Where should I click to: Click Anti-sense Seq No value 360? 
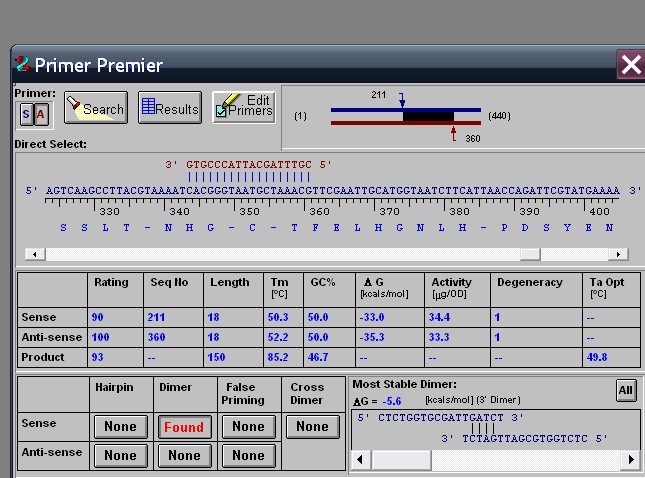pyautogui.click(x=156, y=337)
